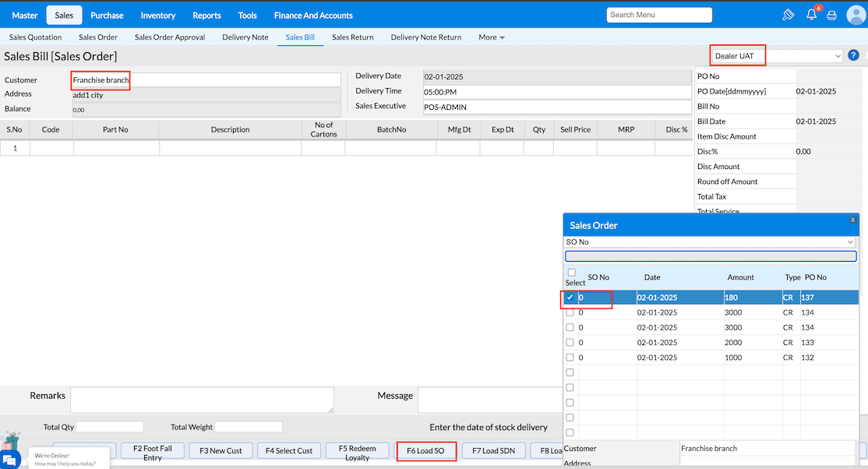Expand the More menu in sub-navigation
Screen dimensions: 868x469
click(492, 37)
